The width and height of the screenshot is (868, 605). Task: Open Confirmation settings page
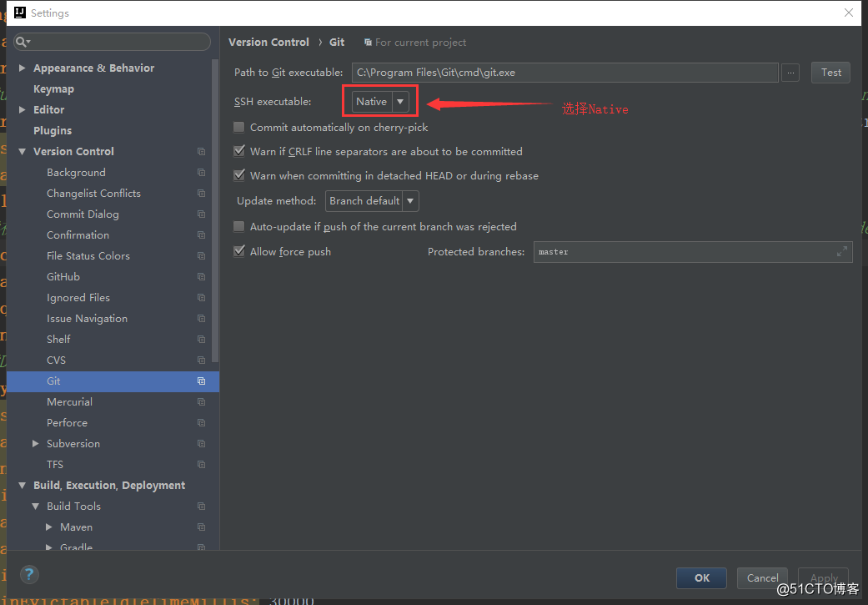tap(78, 235)
